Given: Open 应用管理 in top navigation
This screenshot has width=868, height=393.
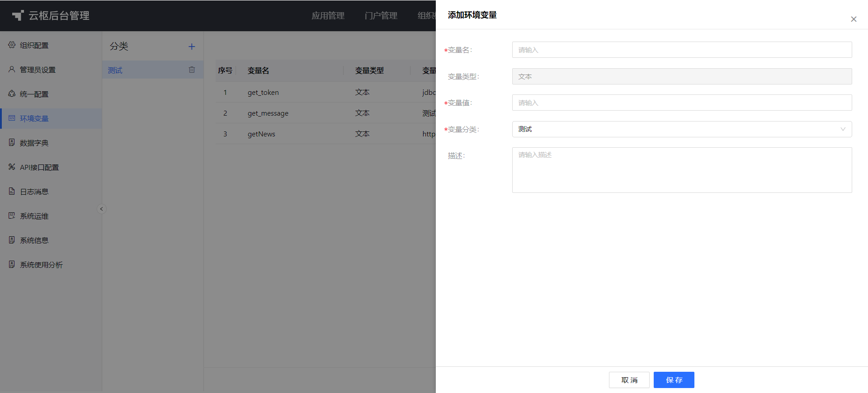Looking at the screenshot, I should [x=328, y=15].
